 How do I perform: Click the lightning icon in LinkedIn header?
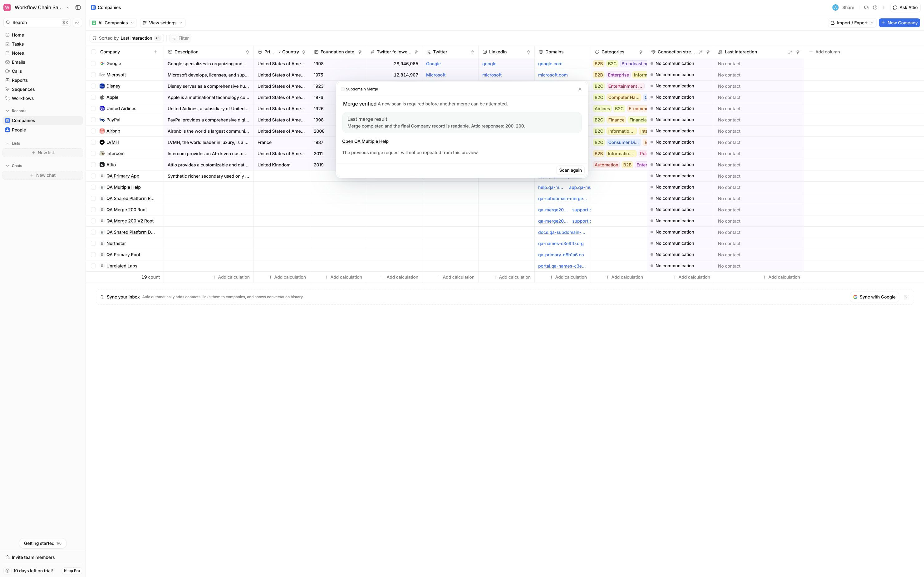point(528,52)
